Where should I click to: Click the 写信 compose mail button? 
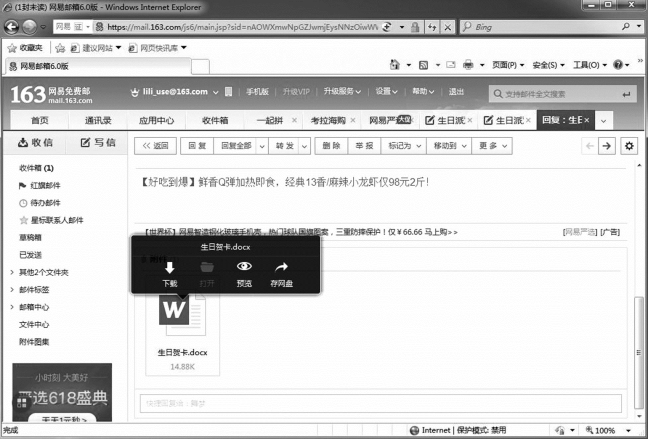point(98,143)
